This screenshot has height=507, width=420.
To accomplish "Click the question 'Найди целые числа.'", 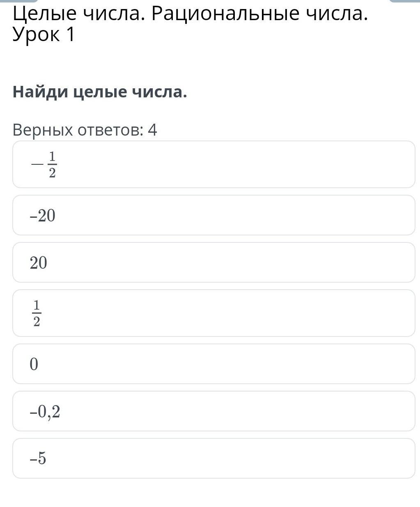I will (x=100, y=92).
